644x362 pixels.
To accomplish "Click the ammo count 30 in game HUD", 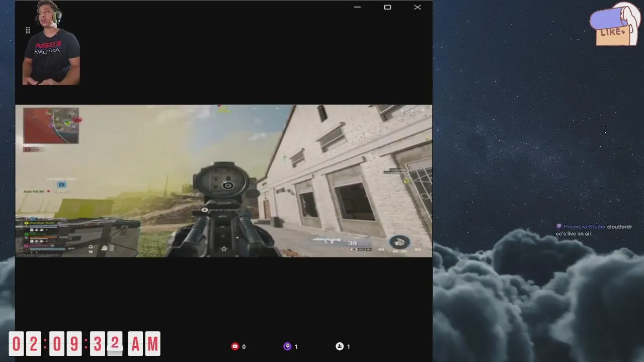I will (x=352, y=243).
